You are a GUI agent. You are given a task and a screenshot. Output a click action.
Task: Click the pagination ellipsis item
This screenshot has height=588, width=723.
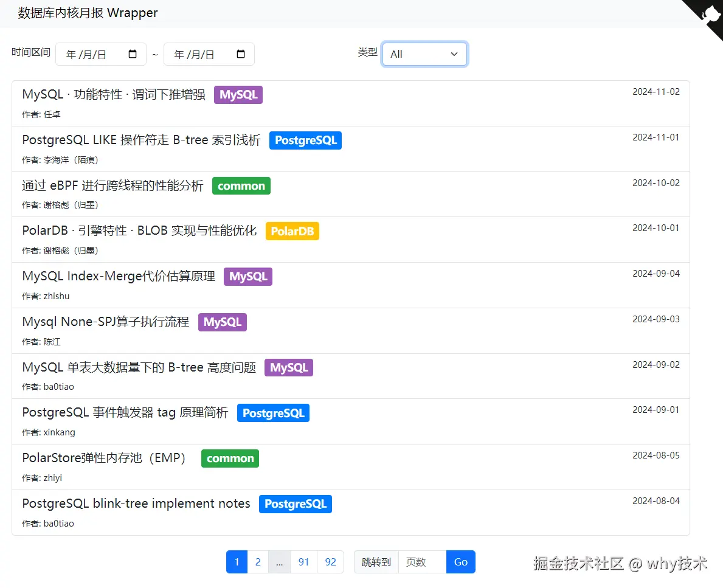coord(280,562)
